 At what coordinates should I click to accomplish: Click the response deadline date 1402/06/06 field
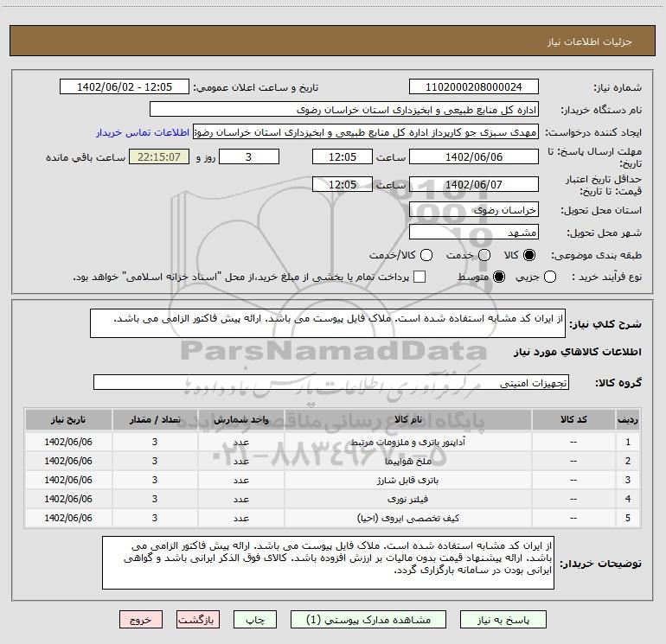click(x=474, y=156)
